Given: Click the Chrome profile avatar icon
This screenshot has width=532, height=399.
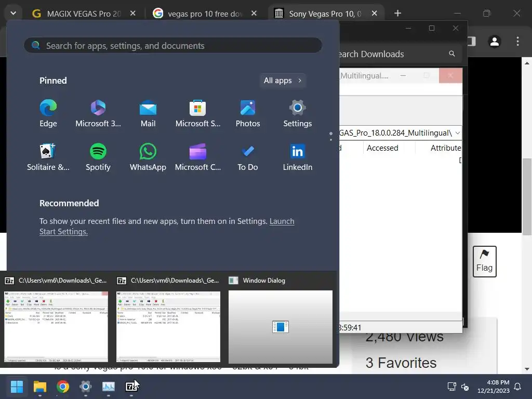Looking at the screenshot, I should coord(495,42).
